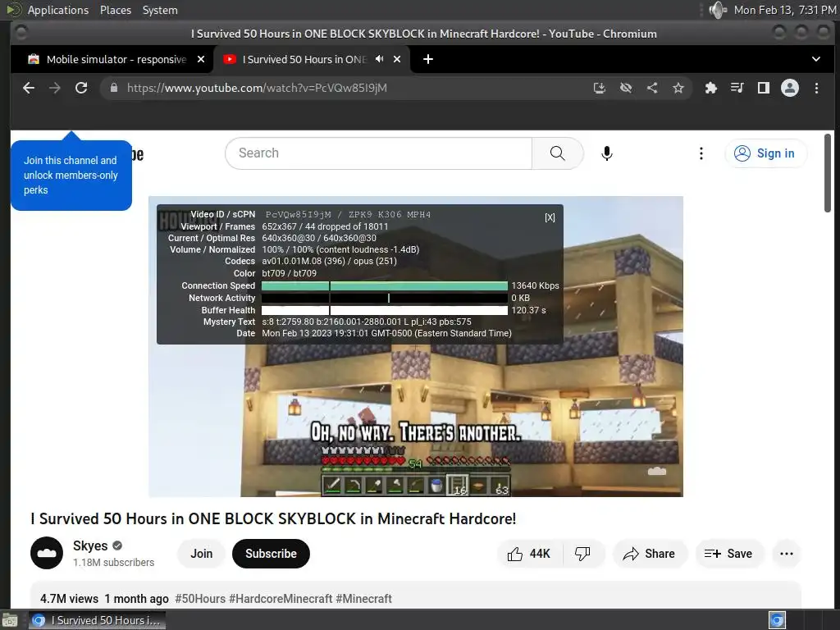840x630 pixels.
Task: Reload the YouTube page
Action: pos(81,88)
